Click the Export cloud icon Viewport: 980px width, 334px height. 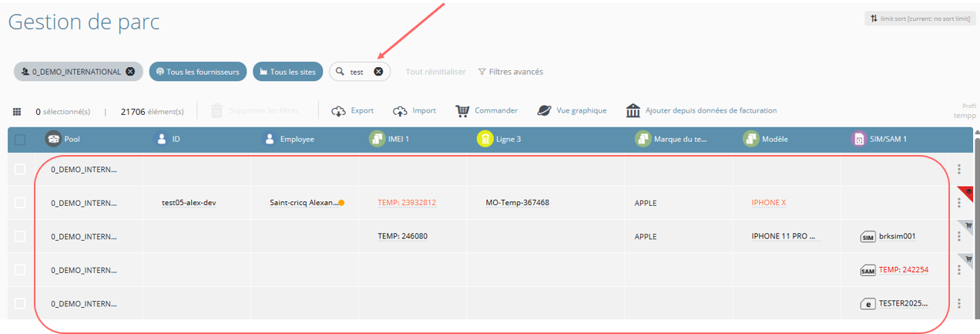tap(339, 111)
